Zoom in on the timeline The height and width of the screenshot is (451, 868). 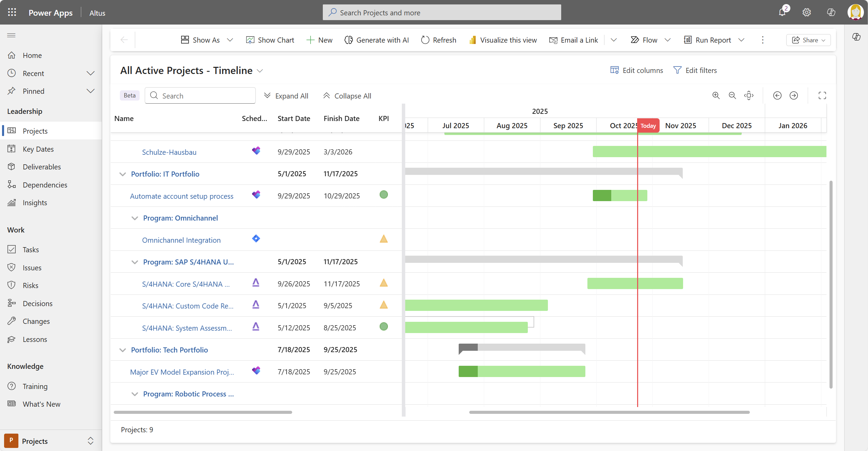click(716, 95)
